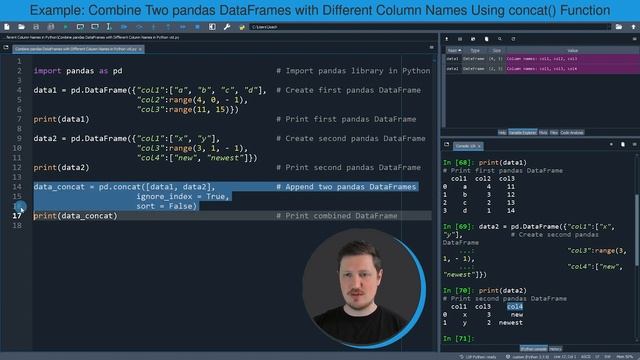The image size is (640, 360).
Task: Switch to the Variable Explorer tab
Action: coord(522,133)
